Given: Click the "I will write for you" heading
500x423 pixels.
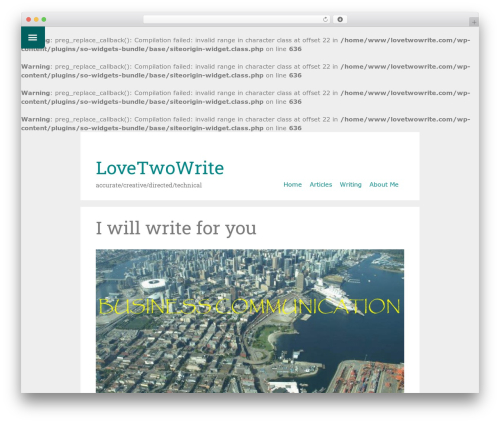Looking at the screenshot, I should pyautogui.click(x=176, y=228).
